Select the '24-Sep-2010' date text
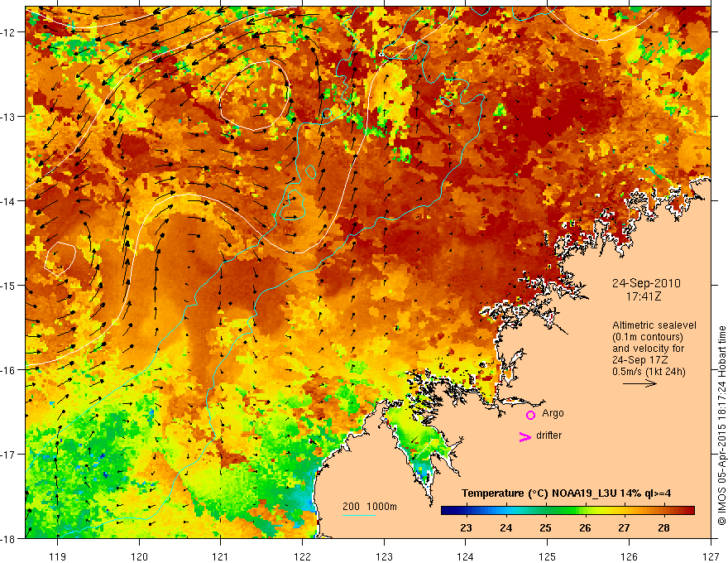This screenshot has height=563, width=728. tap(646, 283)
